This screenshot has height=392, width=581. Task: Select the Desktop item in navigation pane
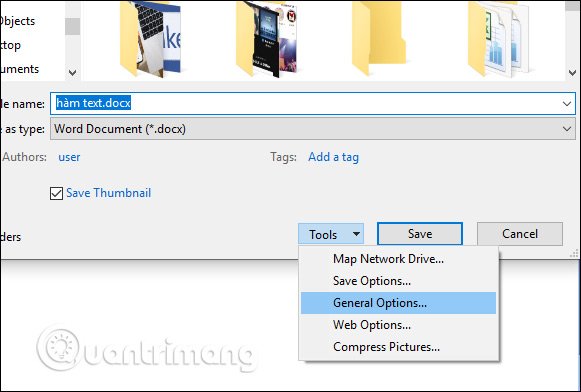(x=10, y=45)
